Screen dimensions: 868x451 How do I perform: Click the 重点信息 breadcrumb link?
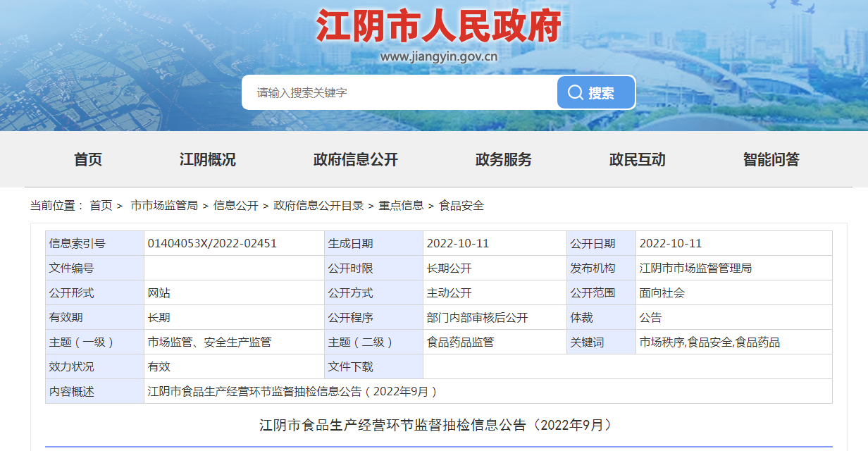coord(401,206)
